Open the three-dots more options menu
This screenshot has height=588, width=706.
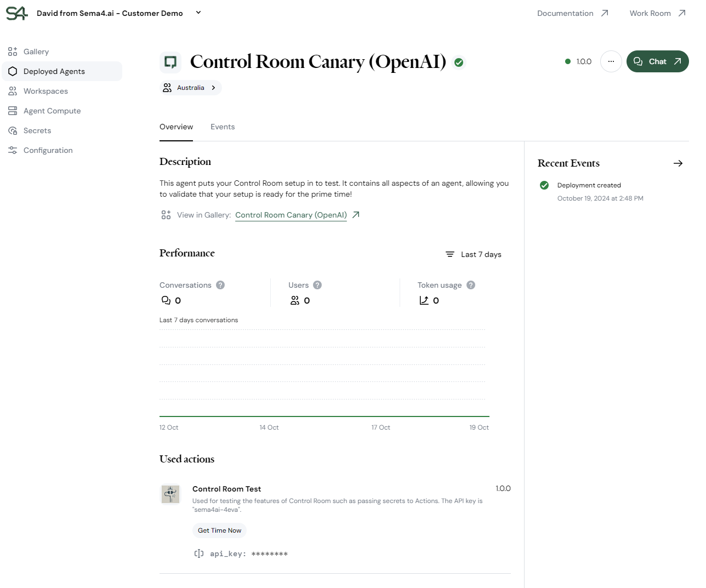click(611, 61)
